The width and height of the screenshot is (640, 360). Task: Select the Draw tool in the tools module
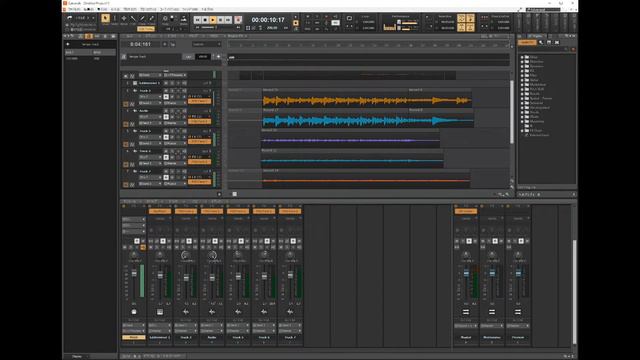point(142,18)
